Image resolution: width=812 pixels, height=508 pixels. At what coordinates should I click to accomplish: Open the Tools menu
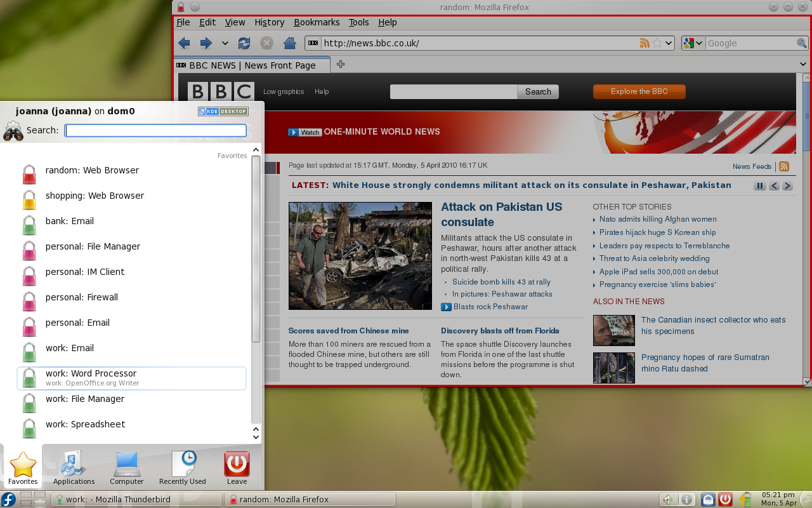point(358,22)
